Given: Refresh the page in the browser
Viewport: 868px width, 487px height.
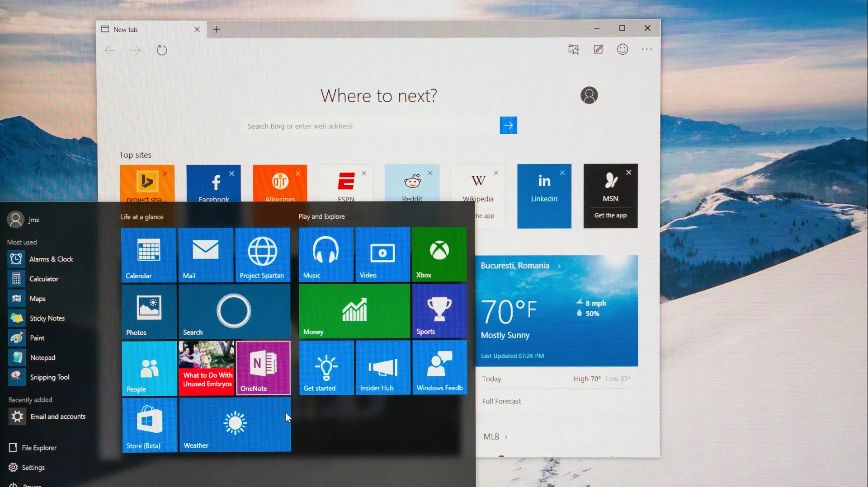Looking at the screenshot, I should 162,50.
